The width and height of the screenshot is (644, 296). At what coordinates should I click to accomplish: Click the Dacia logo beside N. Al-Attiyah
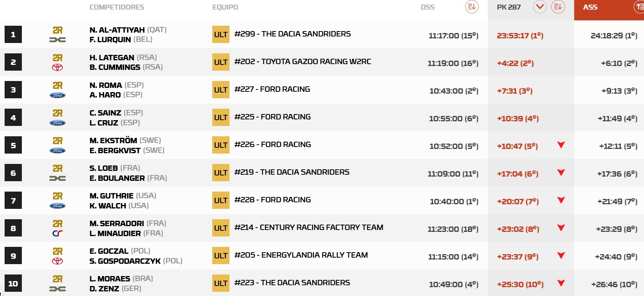point(58,40)
